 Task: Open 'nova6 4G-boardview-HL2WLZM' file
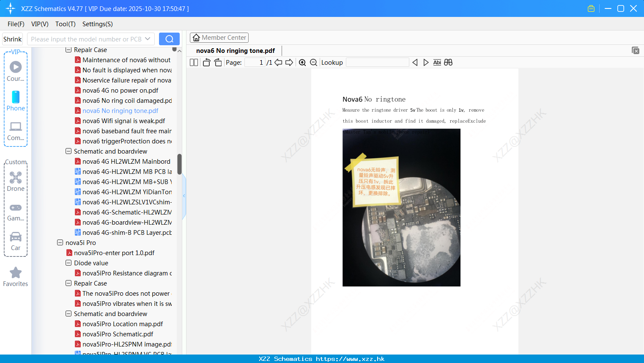(123, 223)
